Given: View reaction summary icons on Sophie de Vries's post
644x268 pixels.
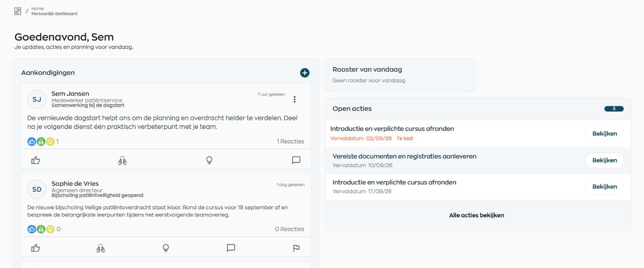Looking at the screenshot, I should [41, 229].
